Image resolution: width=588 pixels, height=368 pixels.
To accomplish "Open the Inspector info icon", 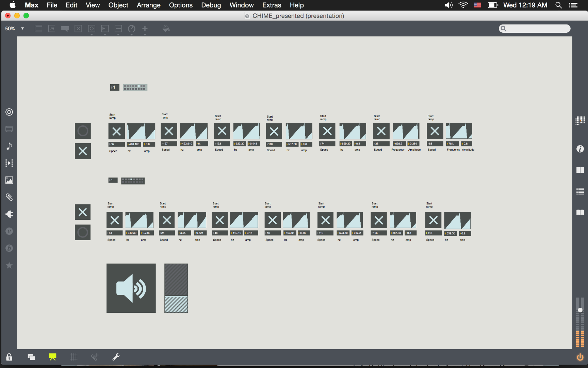I will (580, 149).
